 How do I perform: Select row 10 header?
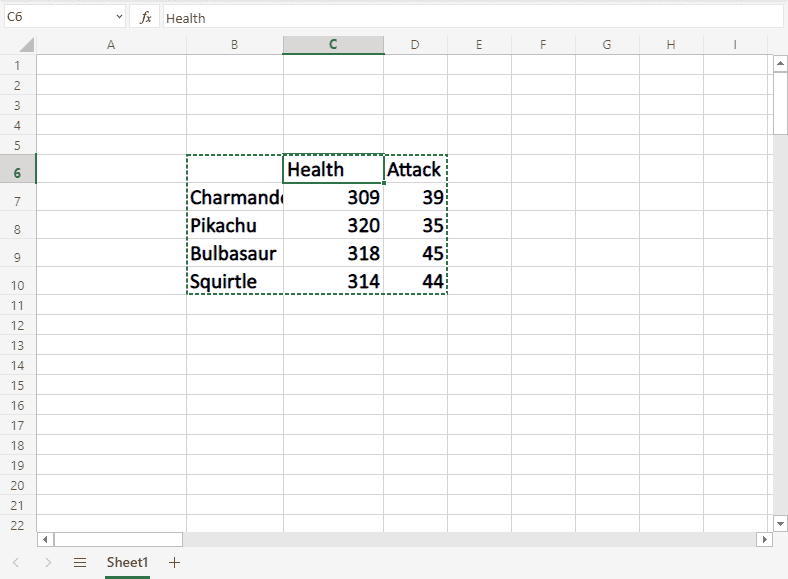(18, 285)
